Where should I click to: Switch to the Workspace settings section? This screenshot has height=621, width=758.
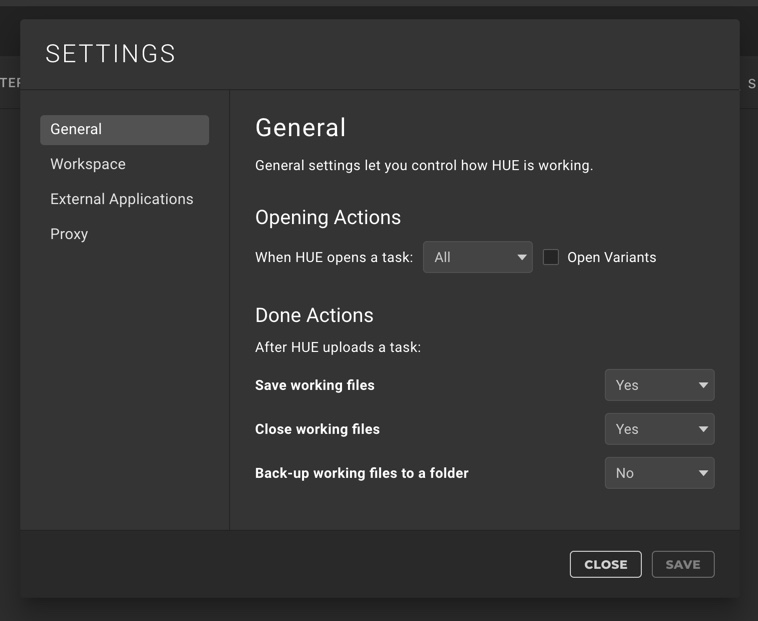tap(88, 164)
